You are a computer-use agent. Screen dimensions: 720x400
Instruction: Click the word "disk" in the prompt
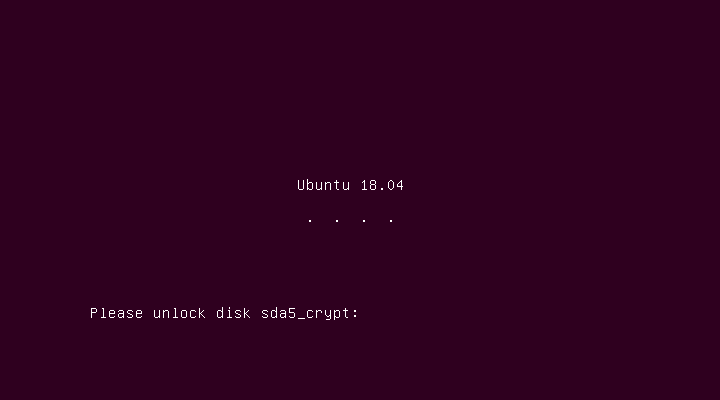234,313
